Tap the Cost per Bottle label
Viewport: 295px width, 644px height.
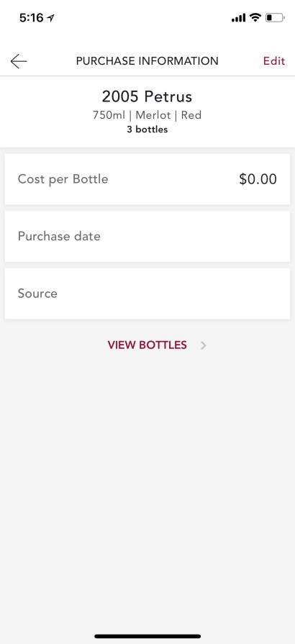(x=63, y=179)
